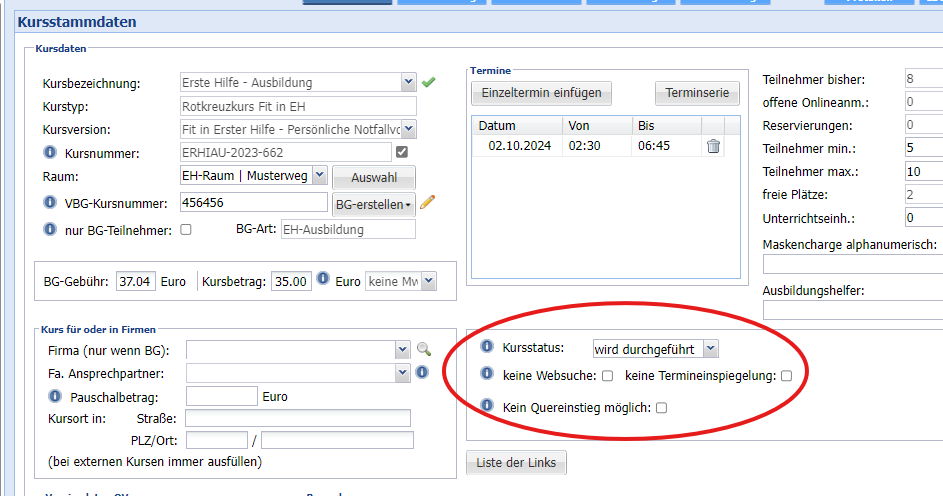943x496 pixels.
Task: Click the Terminserie button
Action: coord(697,93)
